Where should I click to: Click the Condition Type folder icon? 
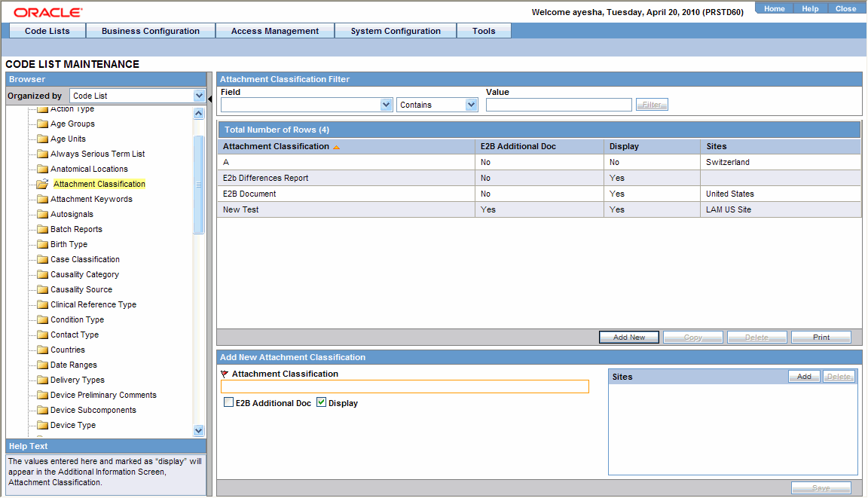click(x=43, y=320)
